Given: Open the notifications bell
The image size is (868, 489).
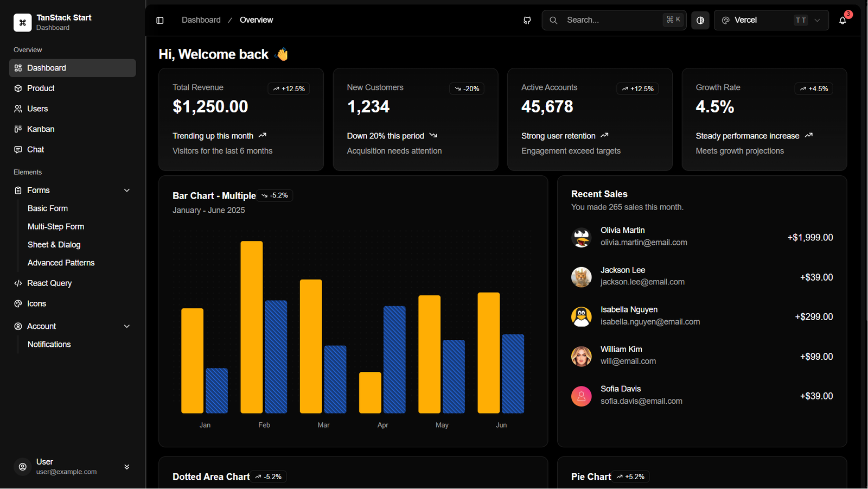Looking at the screenshot, I should tap(843, 20).
